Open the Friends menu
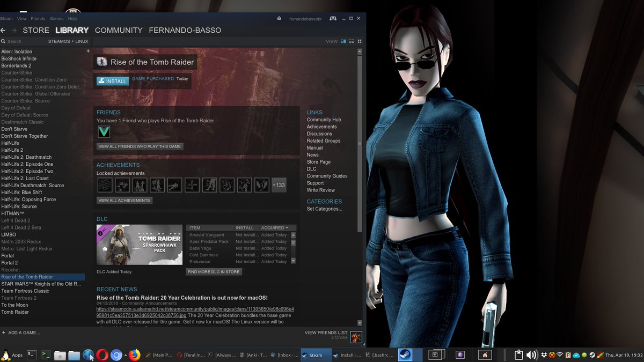644x362 pixels. [38, 18]
